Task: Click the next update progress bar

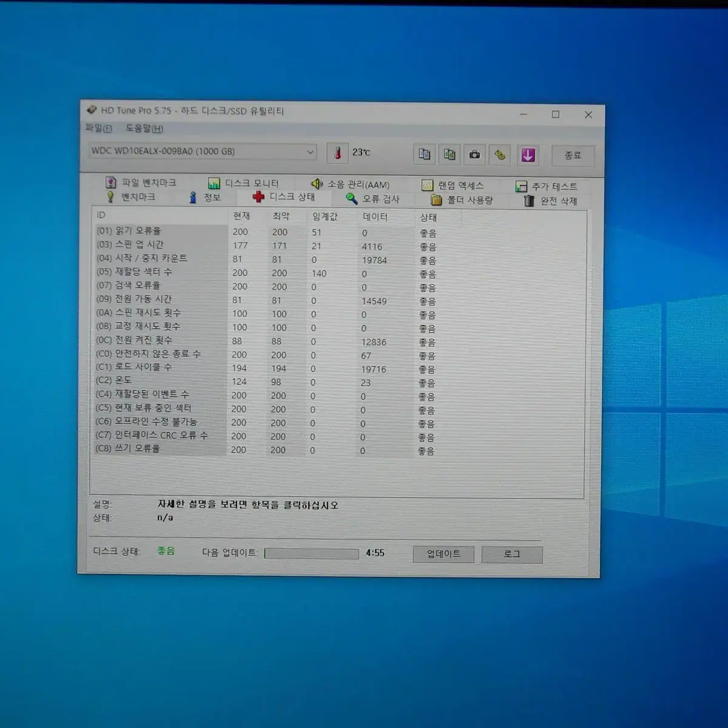Action: pos(311,553)
